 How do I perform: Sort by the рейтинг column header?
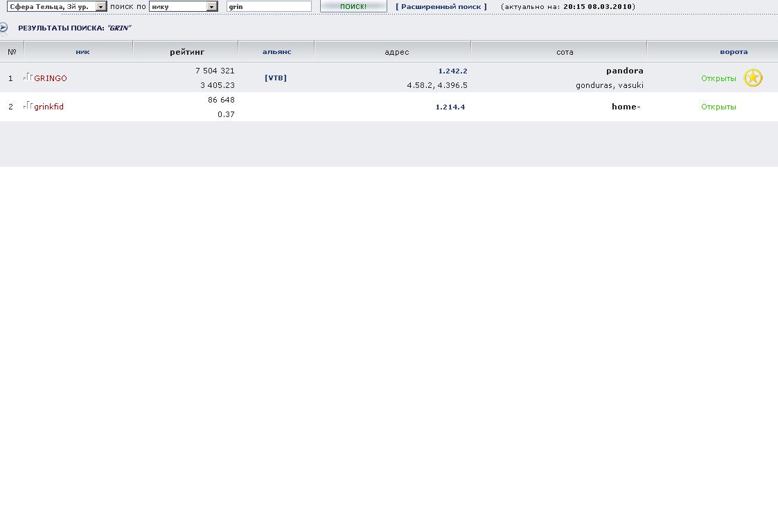(187, 52)
